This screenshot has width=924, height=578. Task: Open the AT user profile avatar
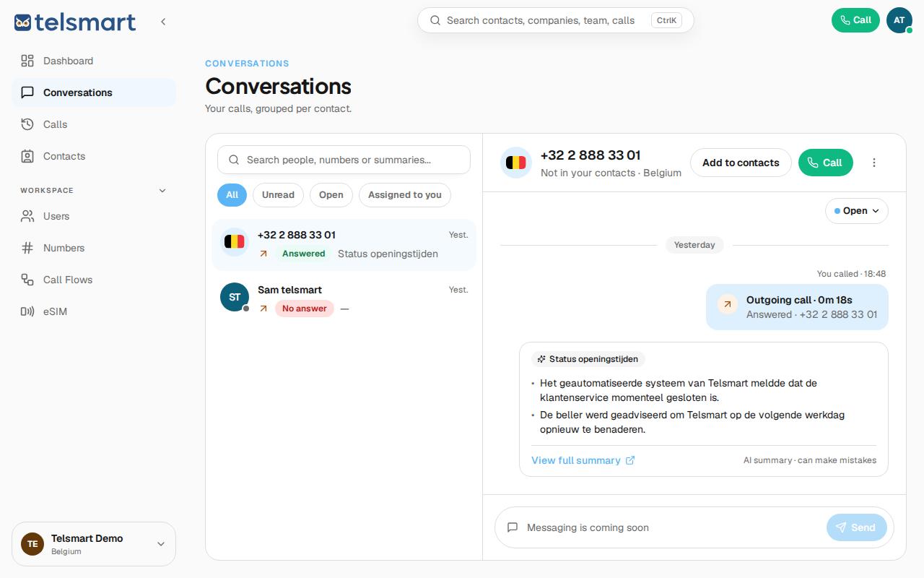(899, 20)
